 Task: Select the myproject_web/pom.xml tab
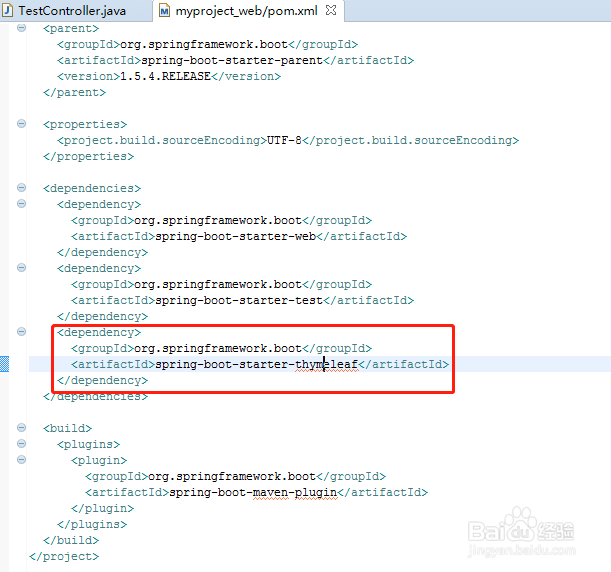[246, 11]
